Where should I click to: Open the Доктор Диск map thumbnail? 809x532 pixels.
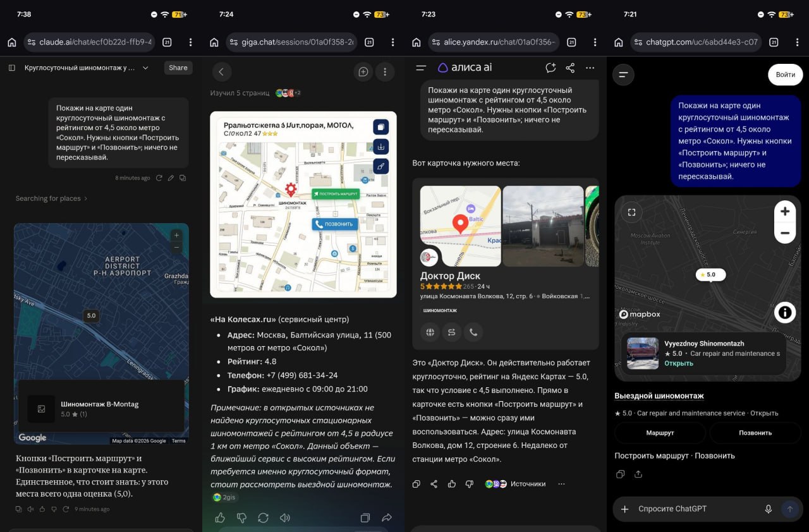(x=461, y=226)
